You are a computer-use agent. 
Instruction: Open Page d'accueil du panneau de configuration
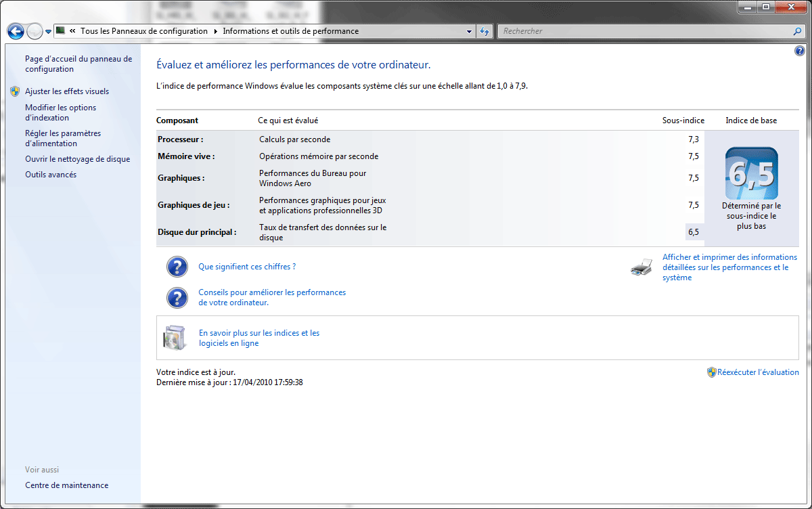pyautogui.click(x=78, y=64)
